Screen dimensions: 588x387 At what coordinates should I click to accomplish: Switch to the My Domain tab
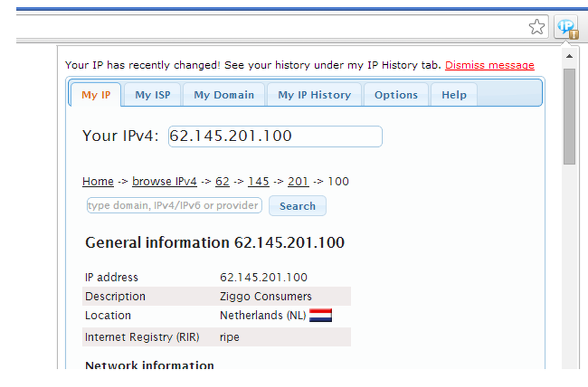(223, 94)
